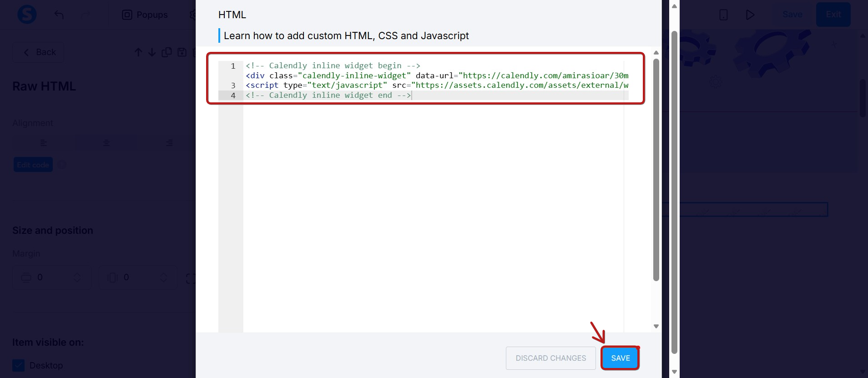Click the Back button in sidebar
This screenshot has width=868, height=378.
coord(39,52)
